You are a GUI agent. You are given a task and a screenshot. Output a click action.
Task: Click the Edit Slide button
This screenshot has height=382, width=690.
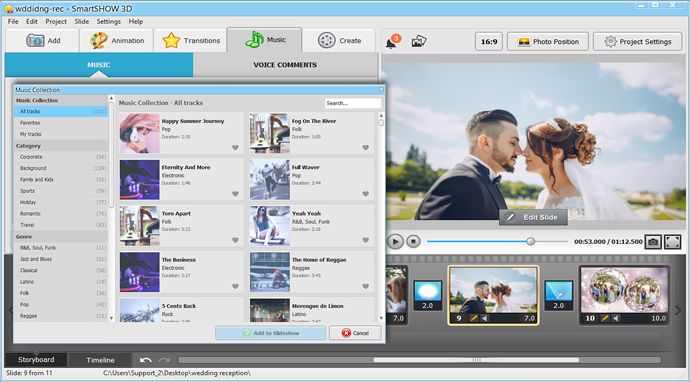tap(533, 217)
